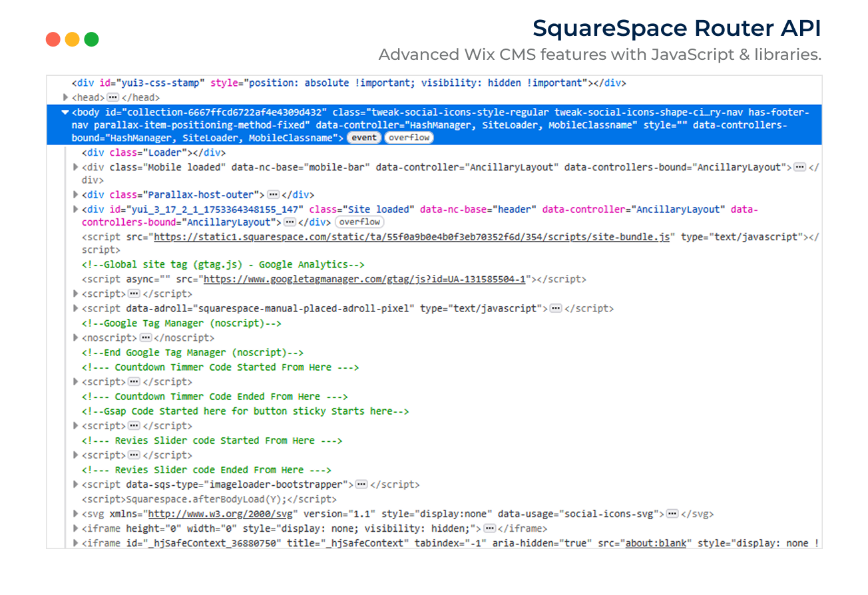This screenshot has width=868, height=595.
Task: Click the ellipsis badge on the Mobile loaded div
Action: coord(800,167)
